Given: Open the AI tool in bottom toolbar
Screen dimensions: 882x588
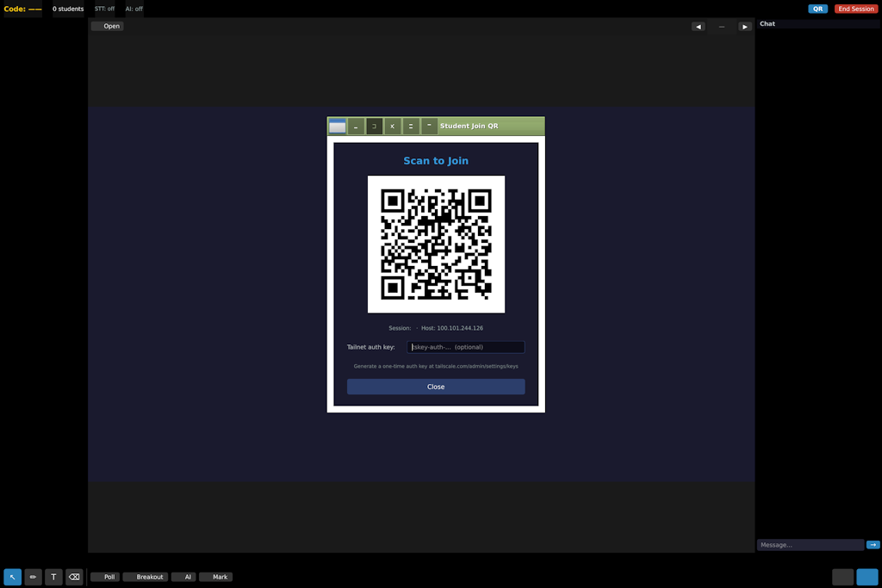Looking at the screenshot, I should pyautogui.click(x=184, y=577).
